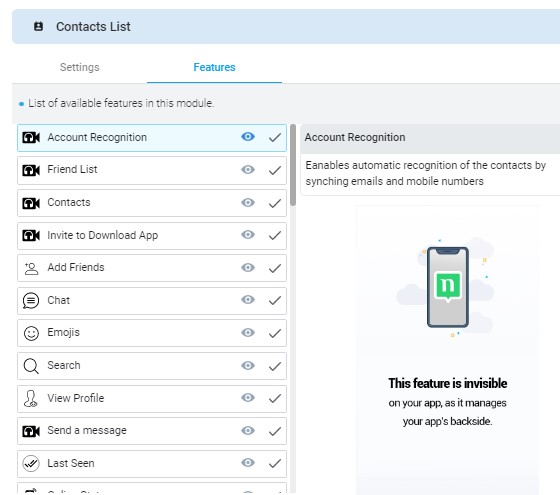Click the Last Seen double-check icon
This screenshot has width=560, height=495.
coord(31,464)
